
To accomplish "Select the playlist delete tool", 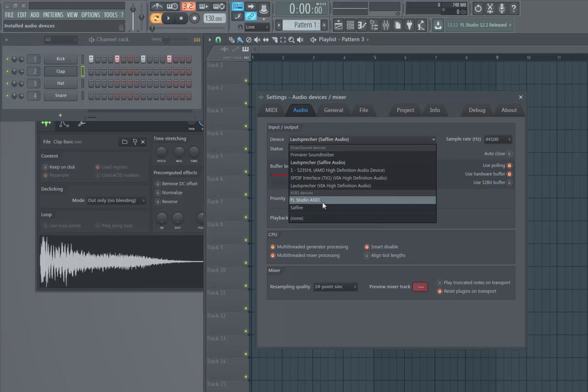I will pos(248,39).
